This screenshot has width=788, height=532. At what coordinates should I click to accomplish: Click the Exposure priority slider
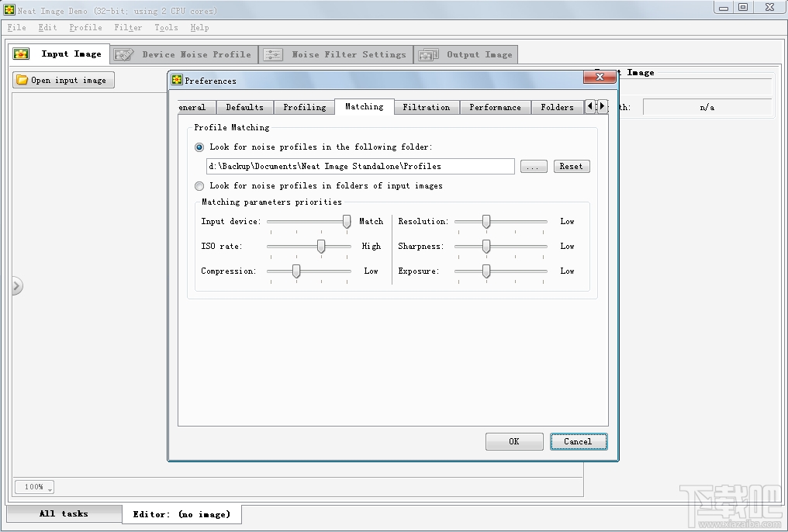(x=501, y=271)
